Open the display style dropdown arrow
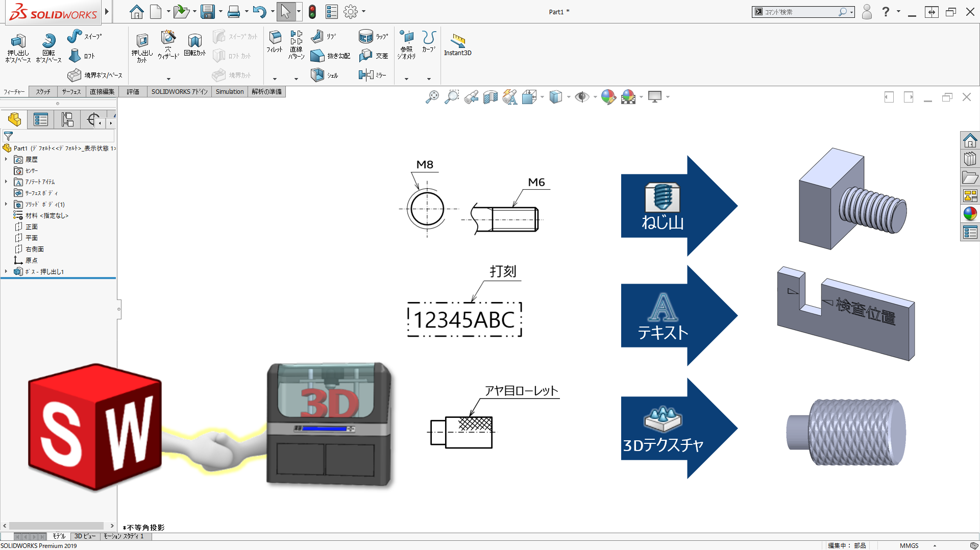This screenshot has height=550, width=980. pyautogui.click(x=568, y=97)
